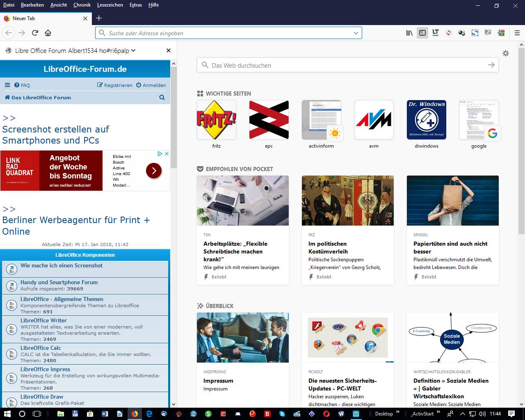
Task: Click the Anmelden login link
Action: click(x=151, y=85)
